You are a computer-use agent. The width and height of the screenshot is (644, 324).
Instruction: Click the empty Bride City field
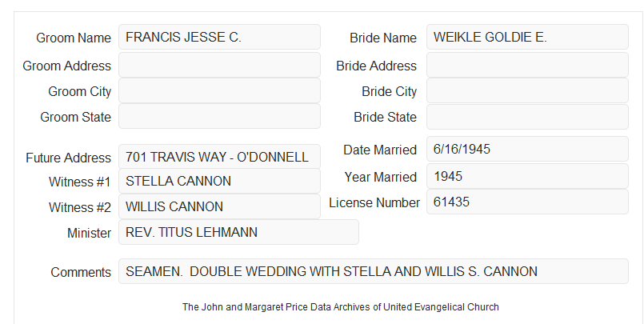pyautogui.click(x=527, y=90)
